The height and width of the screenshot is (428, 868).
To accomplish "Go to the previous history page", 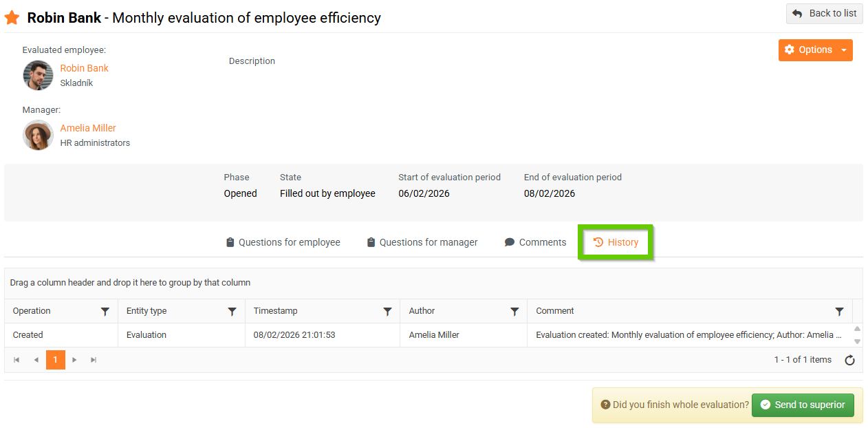I will coord(36,360).
